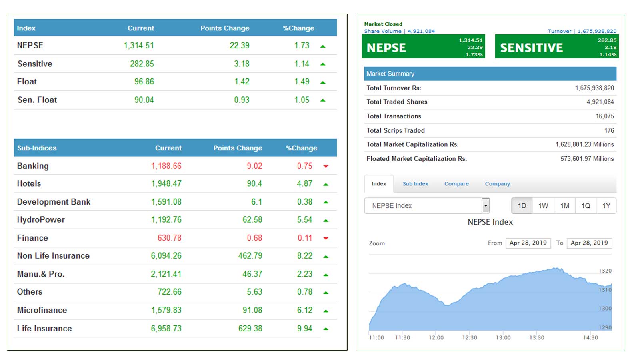This screenshot has width=644, height=363.
Task: Click the up arrow beside Sensitive 1.14
Action: click(323, 64)
